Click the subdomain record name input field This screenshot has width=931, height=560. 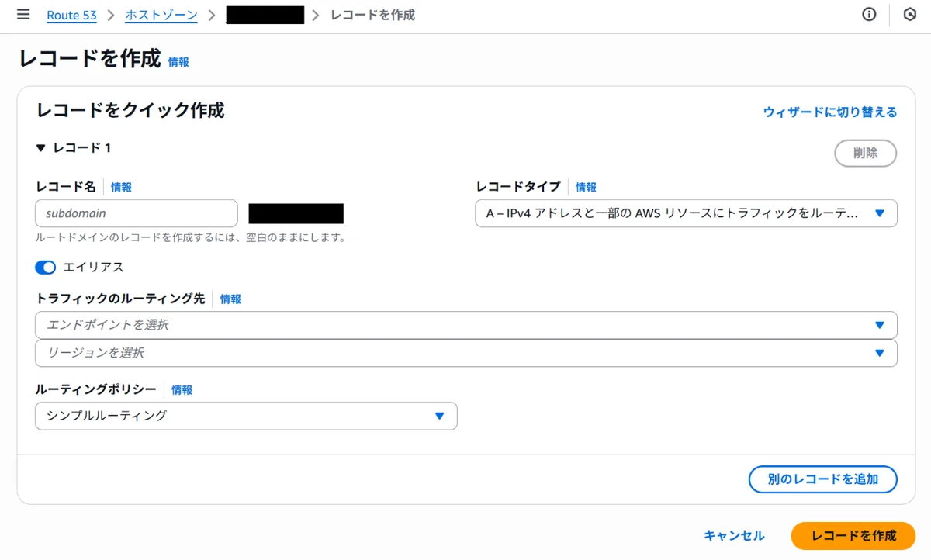[x=136, y=213]
